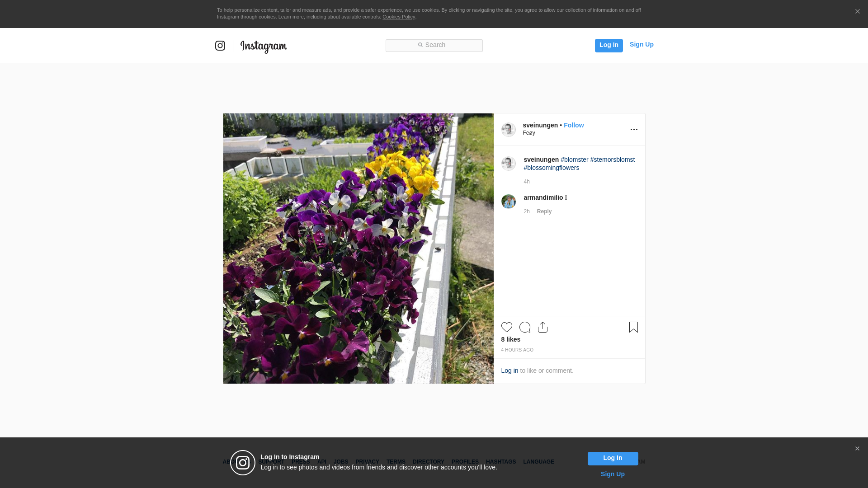Close the bottom login prompt
The image size is (868, 488).
857,449
